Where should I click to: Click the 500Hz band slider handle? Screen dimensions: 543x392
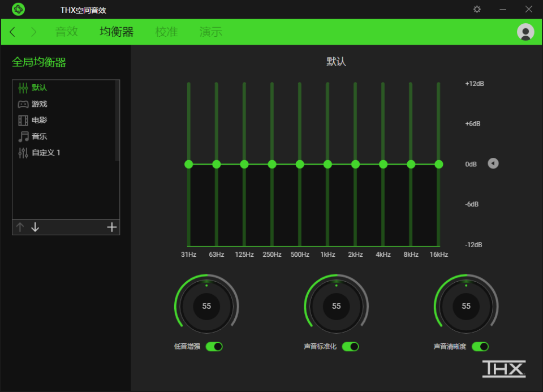pos(300,165)
